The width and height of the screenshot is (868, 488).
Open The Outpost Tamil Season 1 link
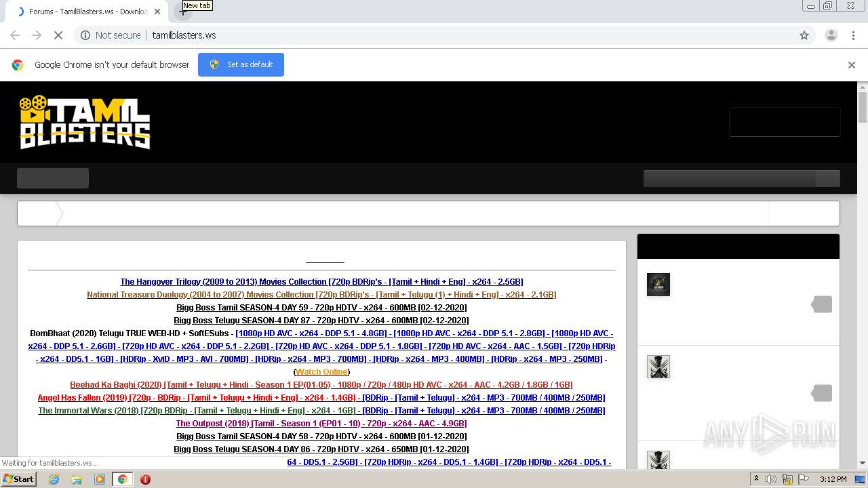[x=321, y=424]
